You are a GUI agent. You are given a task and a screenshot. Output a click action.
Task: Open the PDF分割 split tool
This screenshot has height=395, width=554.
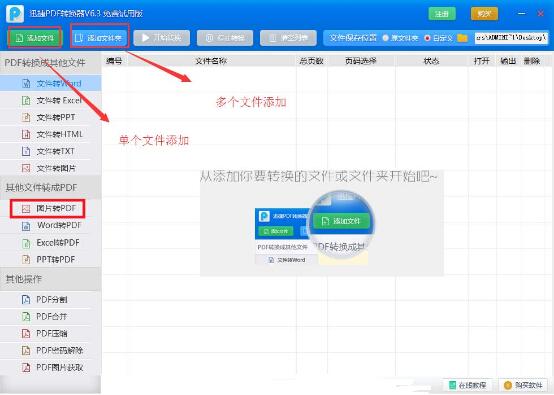pyautogui.click(x=51, y=300)
